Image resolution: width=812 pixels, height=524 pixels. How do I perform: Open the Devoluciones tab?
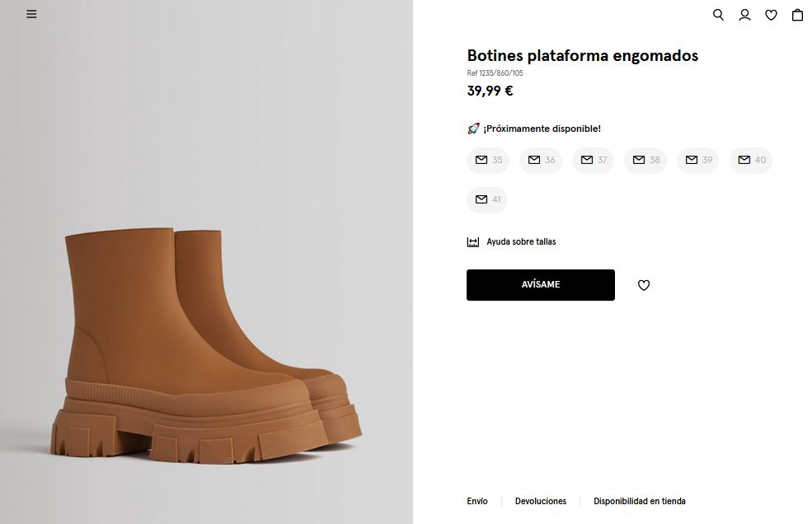[541, 501]
